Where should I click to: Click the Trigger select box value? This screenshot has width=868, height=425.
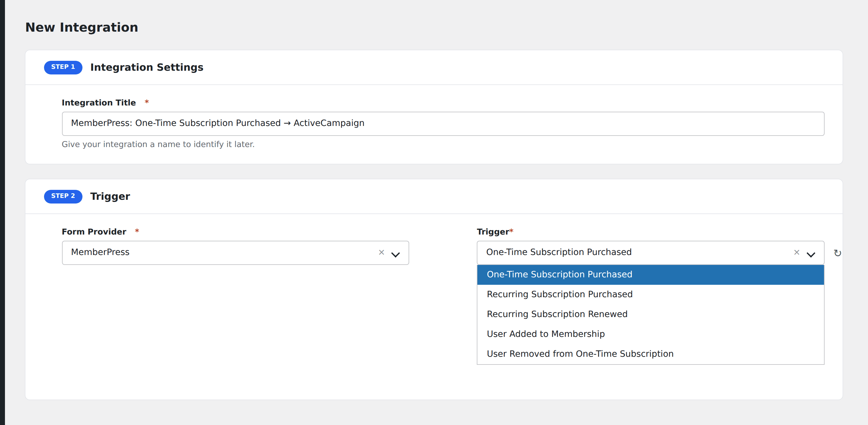point(558,252)
